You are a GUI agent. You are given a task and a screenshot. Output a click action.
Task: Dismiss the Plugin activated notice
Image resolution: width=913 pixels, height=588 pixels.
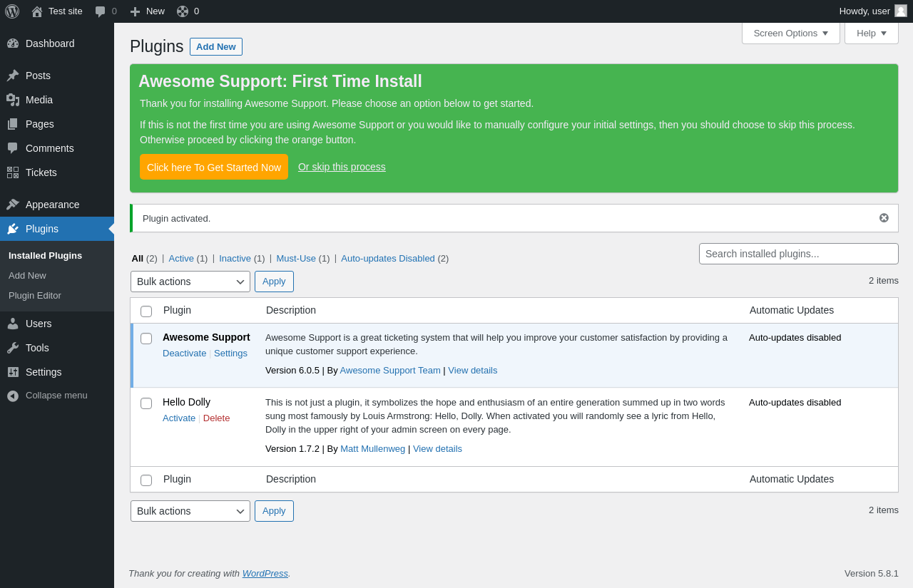pos(884,218)
